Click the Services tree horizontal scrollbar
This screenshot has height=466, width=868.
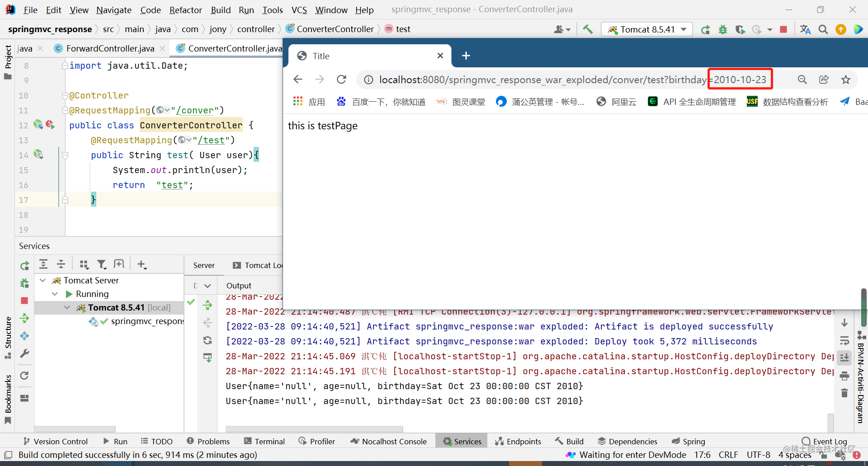(75, 428)
